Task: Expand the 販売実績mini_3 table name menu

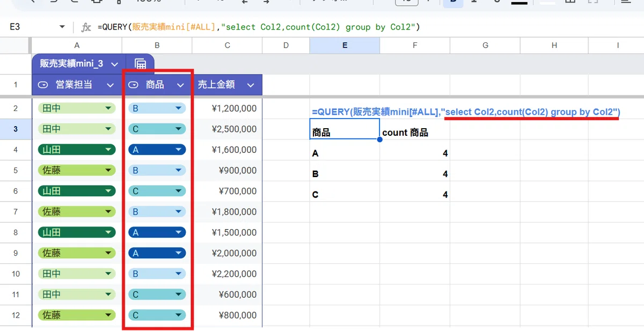Action: [x=114, y=64]
